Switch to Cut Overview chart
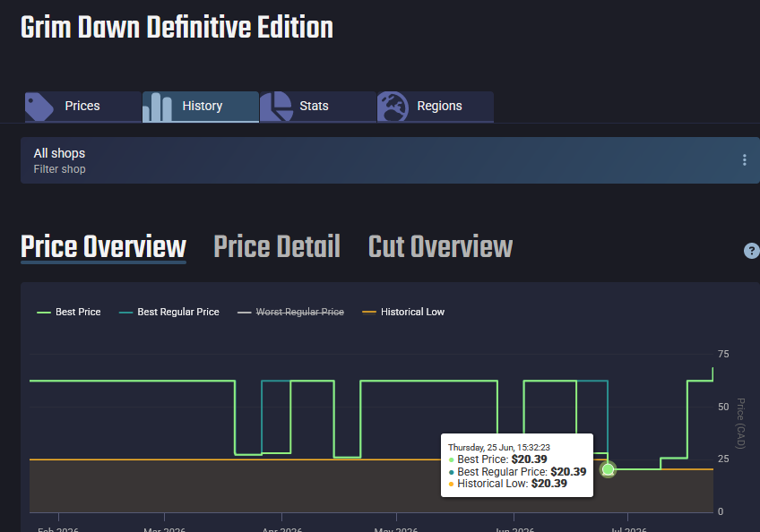760x532 pixels. 440,247
